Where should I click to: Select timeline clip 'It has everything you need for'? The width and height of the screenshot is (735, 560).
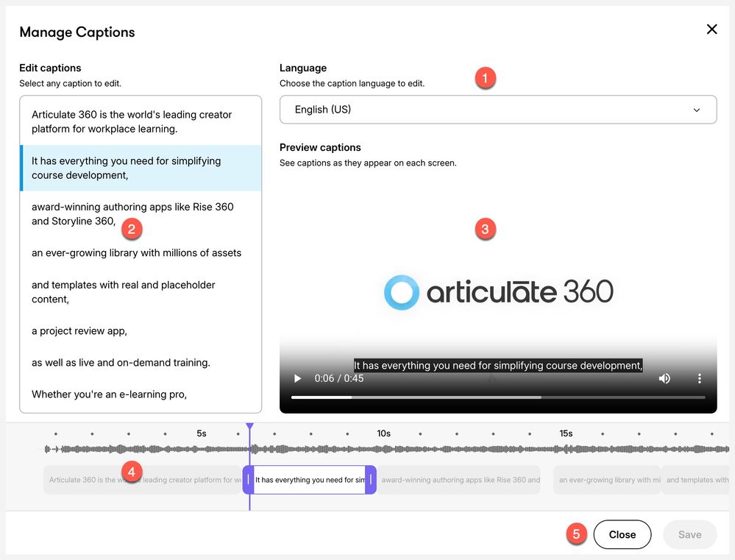coord(309,480)
